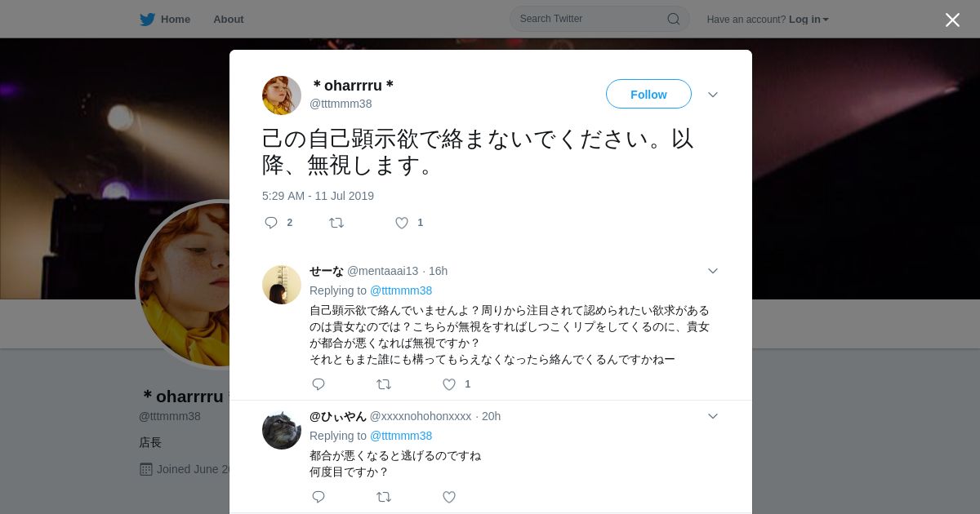This screenshot has width=980, height=514.
Task: Expand main tweet options chevron
Action: pyautogui.click(x=713, y=95)
